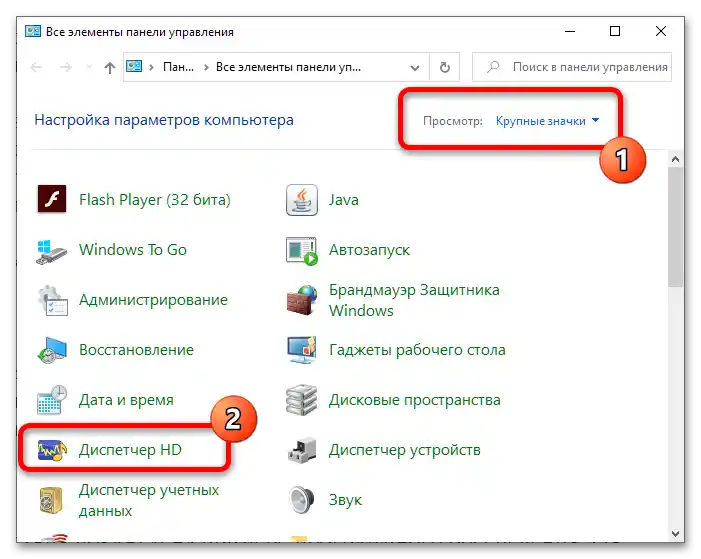
Task: Open the Звук link
Action: point(345,500)
